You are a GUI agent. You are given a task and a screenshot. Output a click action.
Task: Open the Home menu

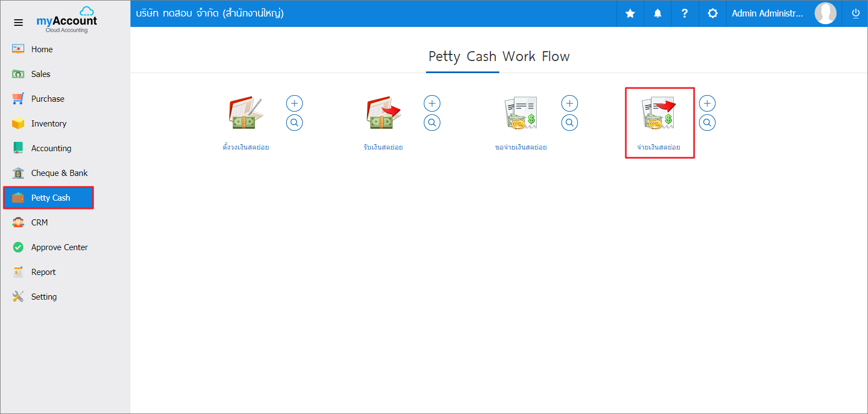(42, 49)
